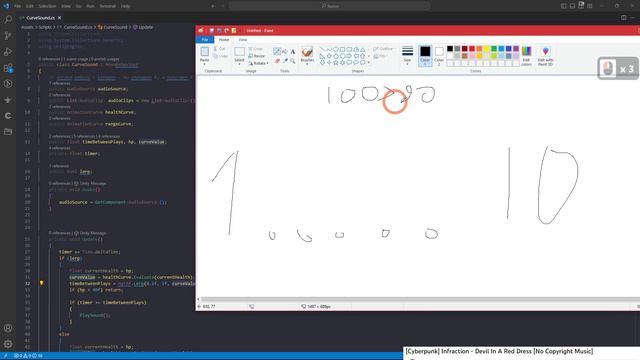Select Color 1 in Paint

point(425,56)
